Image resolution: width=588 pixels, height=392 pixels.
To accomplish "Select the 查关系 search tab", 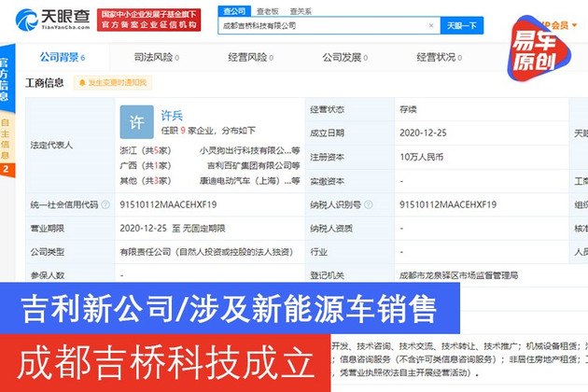I will [x=301, y=11].
